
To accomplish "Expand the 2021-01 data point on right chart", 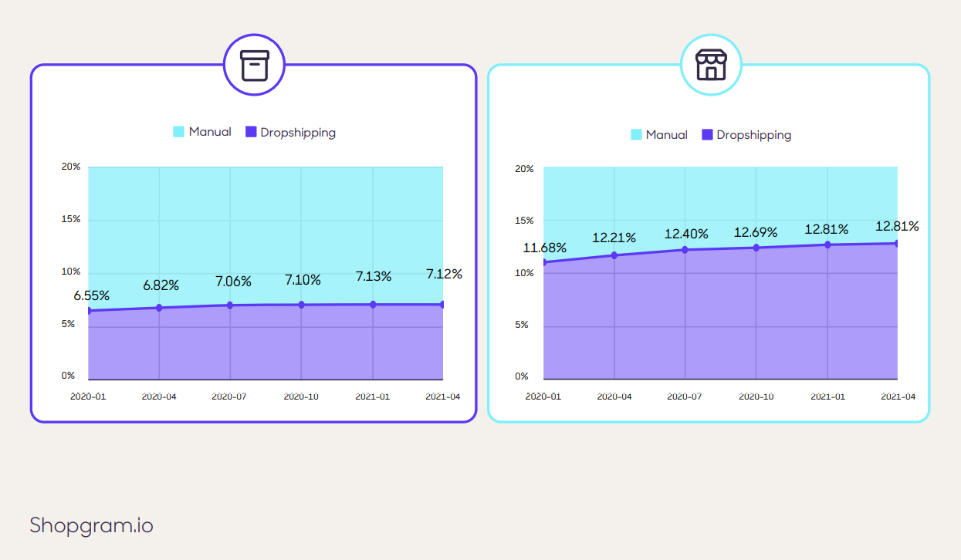I will (827, 245).
